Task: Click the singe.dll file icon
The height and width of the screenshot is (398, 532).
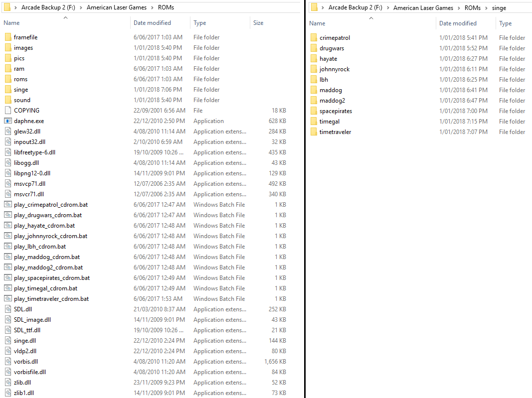Action: [8, 340]
